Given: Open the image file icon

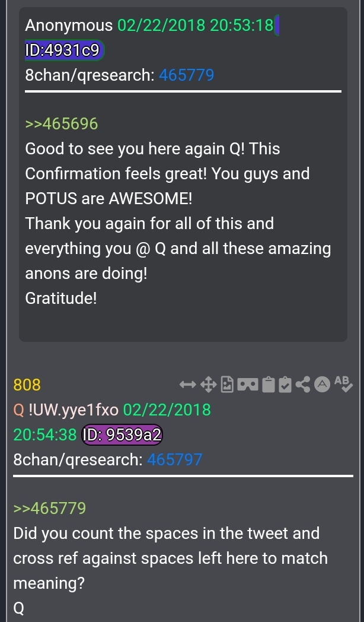Looking at the screenshot, I should [227, 385].
